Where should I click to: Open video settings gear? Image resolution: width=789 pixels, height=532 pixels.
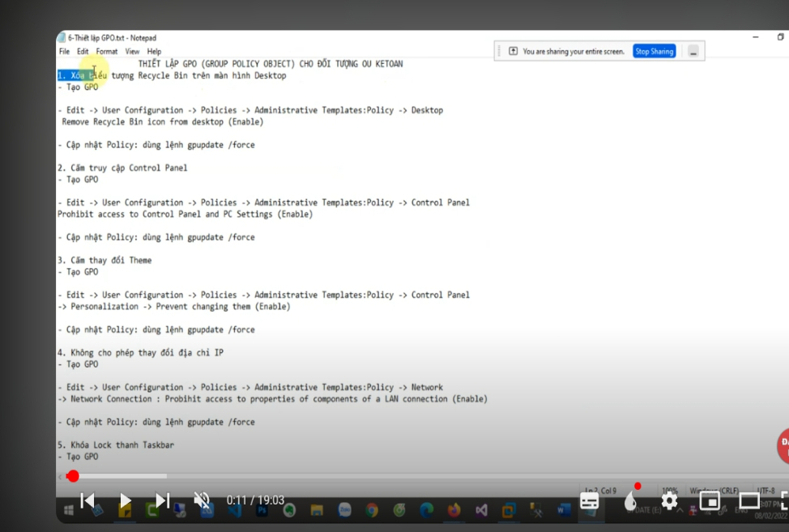(x=669, y=500)
